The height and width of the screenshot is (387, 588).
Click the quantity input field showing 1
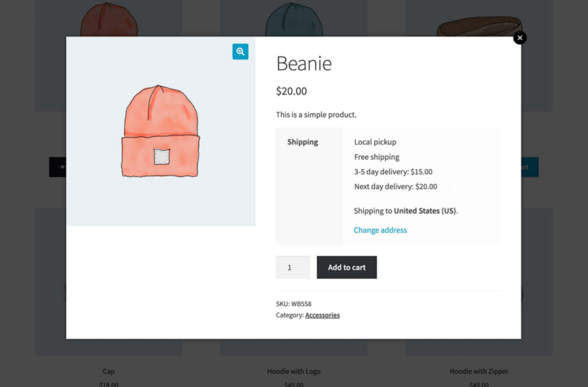coord(293,267)
